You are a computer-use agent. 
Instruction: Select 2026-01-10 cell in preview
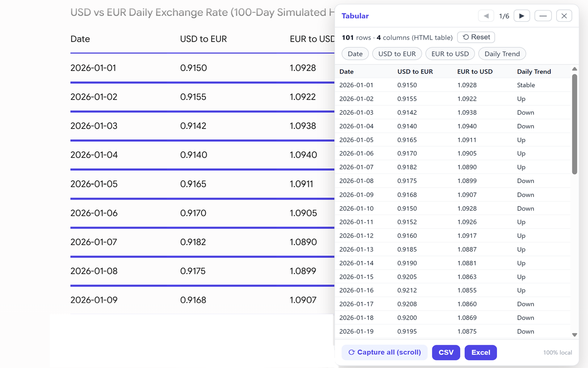tap(356, 208)
